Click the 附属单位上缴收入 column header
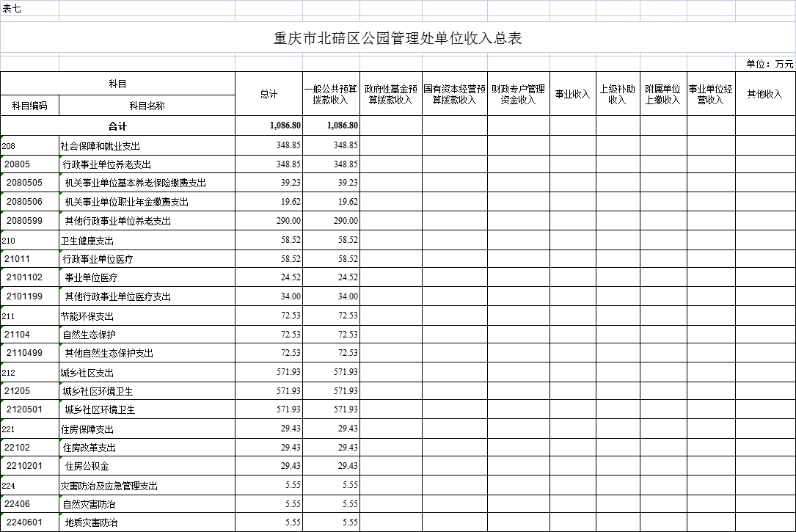 point(663,95)
